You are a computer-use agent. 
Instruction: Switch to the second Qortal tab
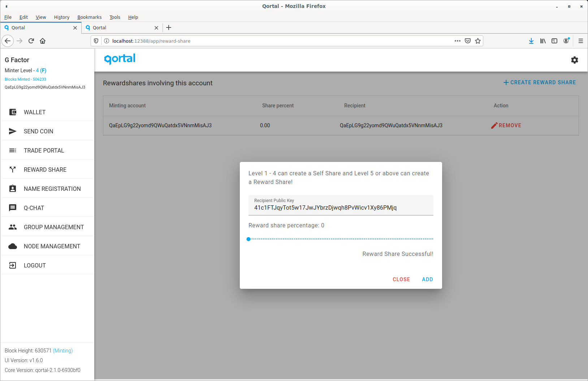(122, 28)
